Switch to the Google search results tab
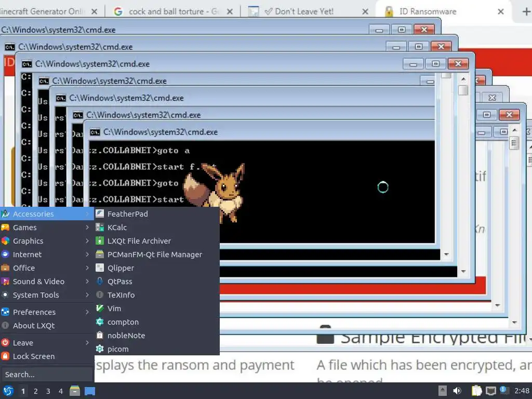 (173, 11)
